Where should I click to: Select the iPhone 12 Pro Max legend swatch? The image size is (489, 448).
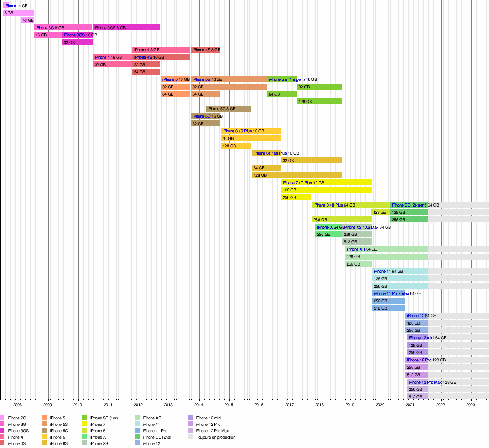[x=190, y=431]
